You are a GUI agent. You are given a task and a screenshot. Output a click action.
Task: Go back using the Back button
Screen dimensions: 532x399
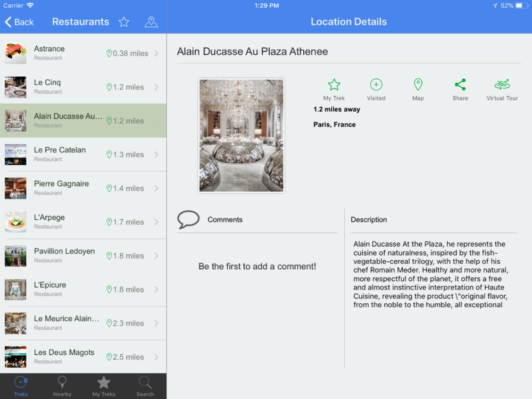coord(19,22)
